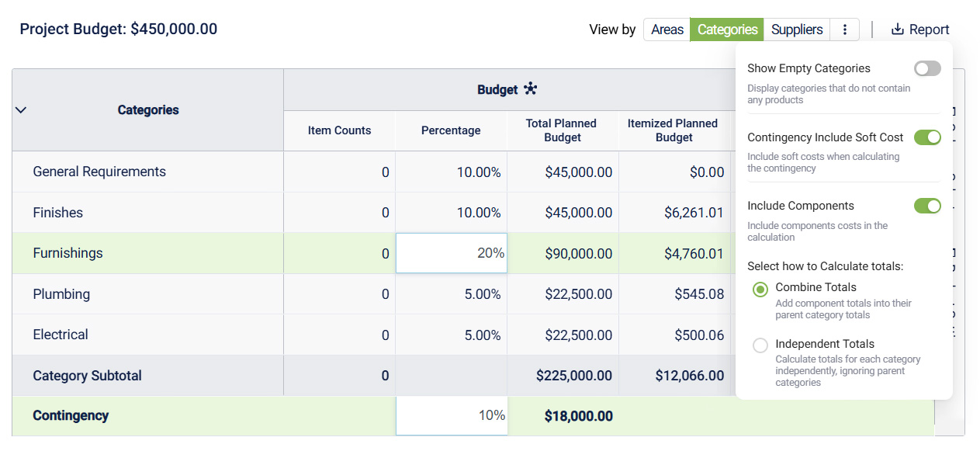Click the General Requirements category row
The width and height of the screenshot is (980, 451).
click(99, 172)
